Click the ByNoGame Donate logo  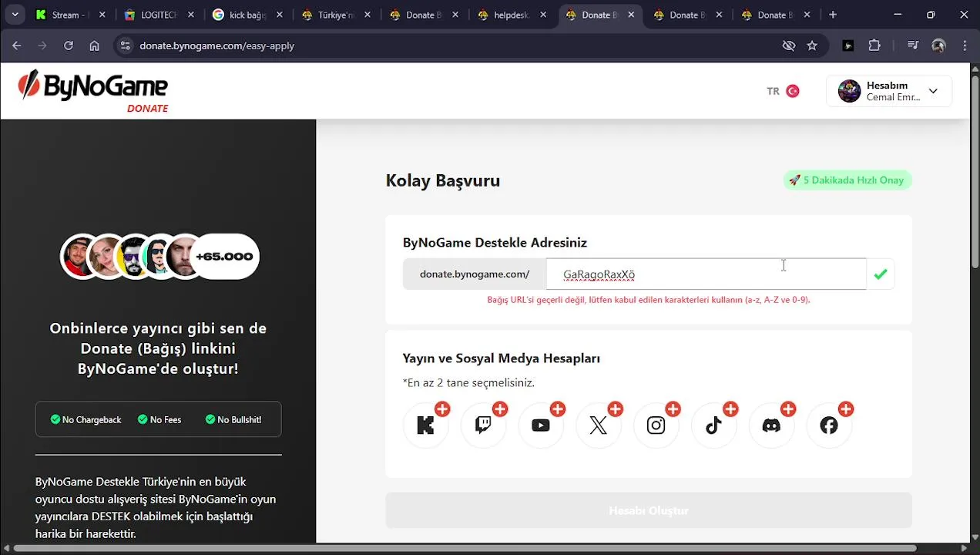[93, 91]
